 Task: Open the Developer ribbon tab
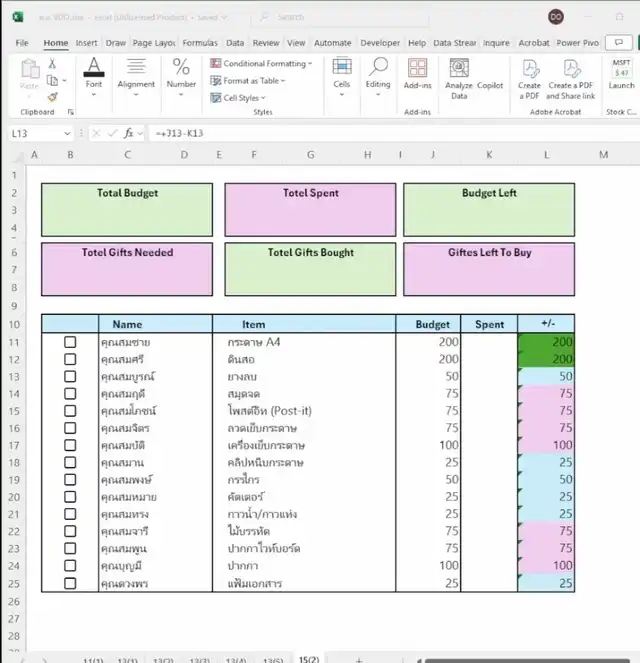[x=380, y=43]
